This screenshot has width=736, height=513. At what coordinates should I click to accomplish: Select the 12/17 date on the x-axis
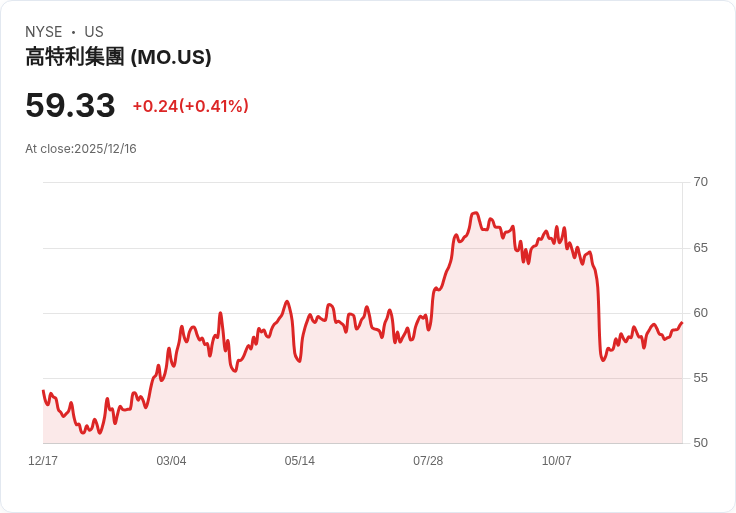(43, 461)
